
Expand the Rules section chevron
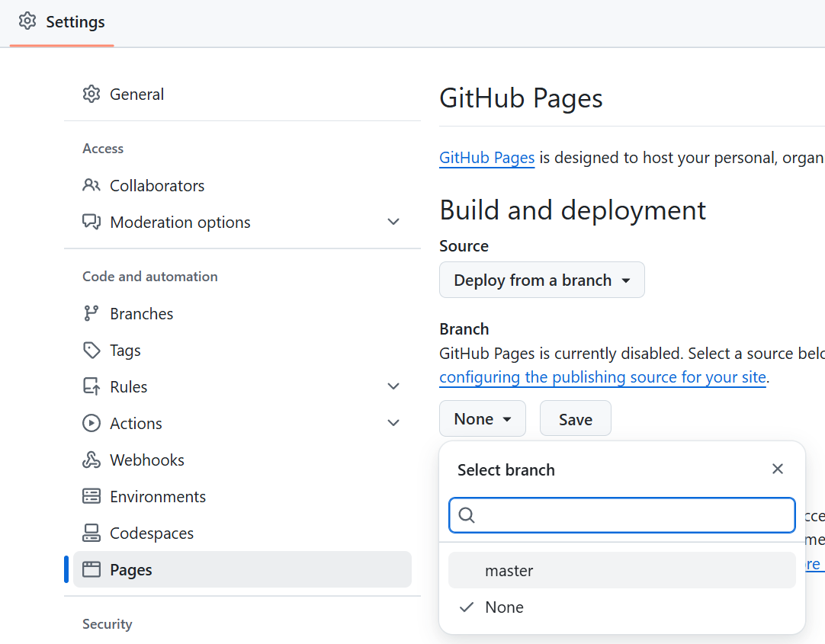393,386
